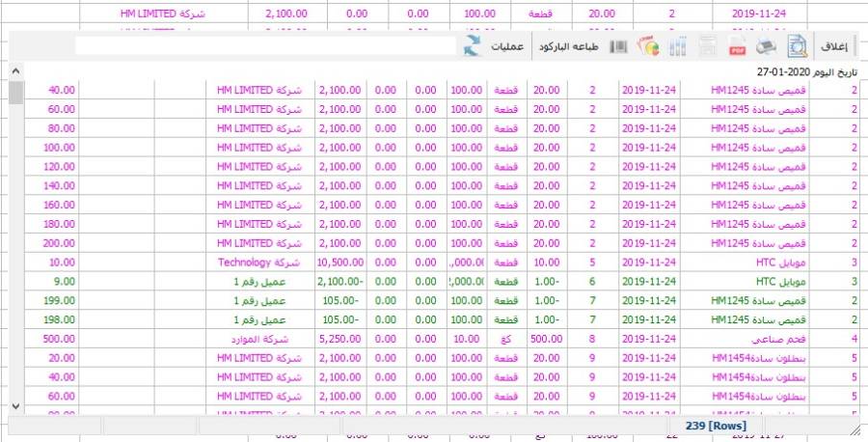Select the Technology شركة supplier cell
Viewport: 868px width, 442px height.
point(259,262)
